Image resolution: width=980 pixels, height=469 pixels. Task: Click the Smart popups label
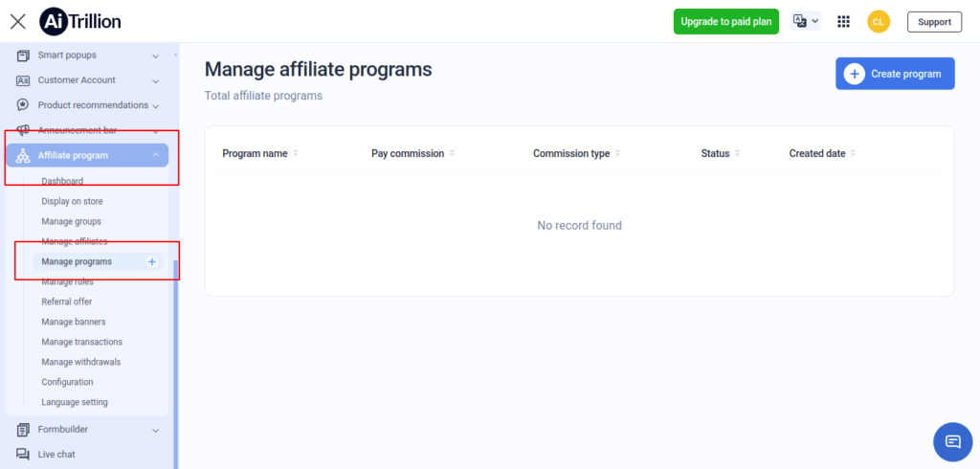(68, 55)
